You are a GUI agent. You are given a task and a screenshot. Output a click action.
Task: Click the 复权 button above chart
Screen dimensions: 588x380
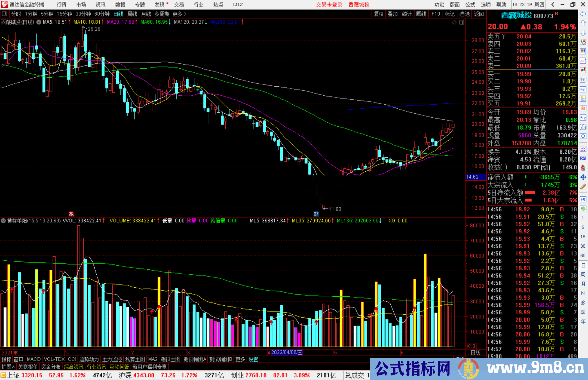[x=378, y=14]
